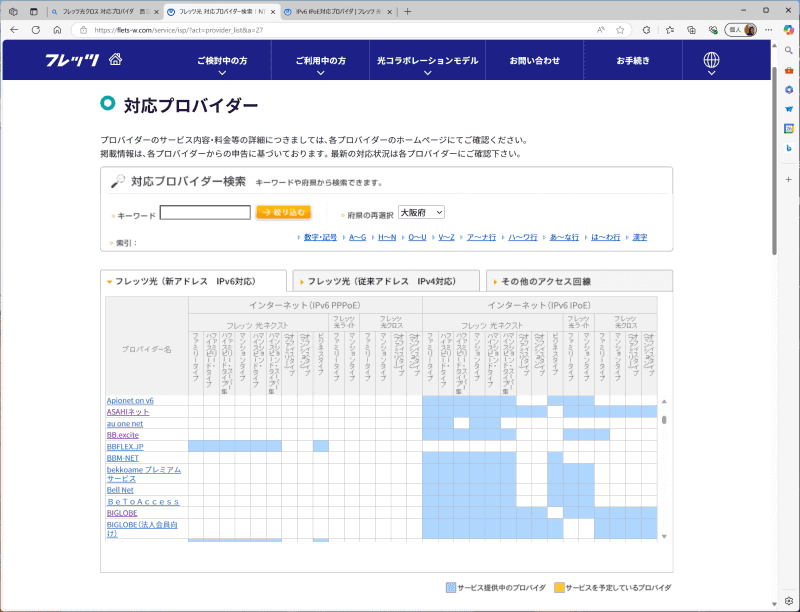
Task: Open the Microsoft 365 icon in the sidebar
Action: tap(789, 90)
